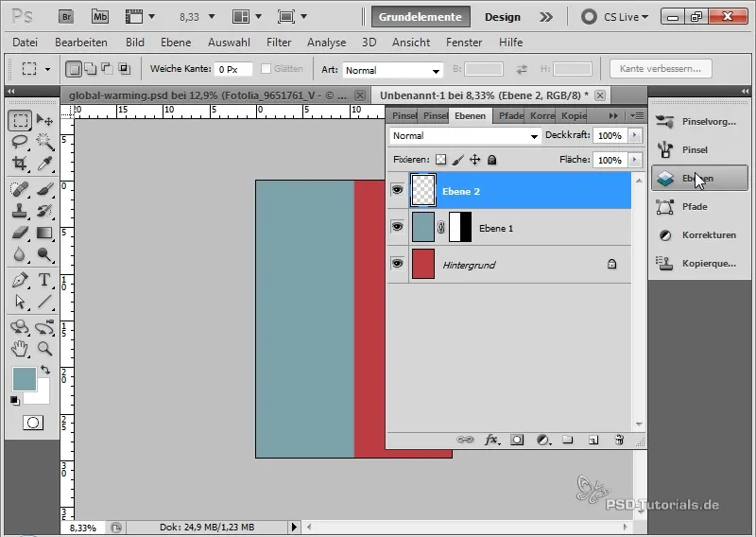Viewport: 756px width, 537px height.
Task: Select the Dodge tool
Action: click(44, 254)
